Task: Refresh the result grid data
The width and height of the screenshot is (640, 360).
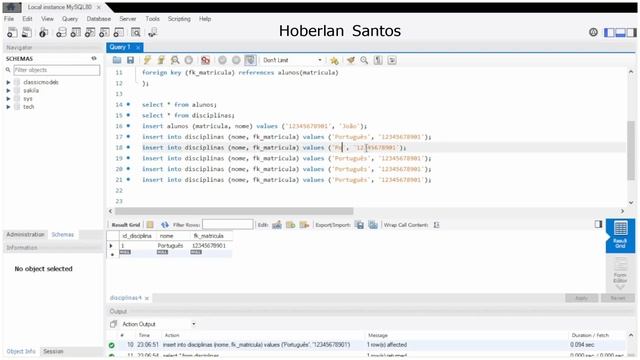Action: (165, 225)
